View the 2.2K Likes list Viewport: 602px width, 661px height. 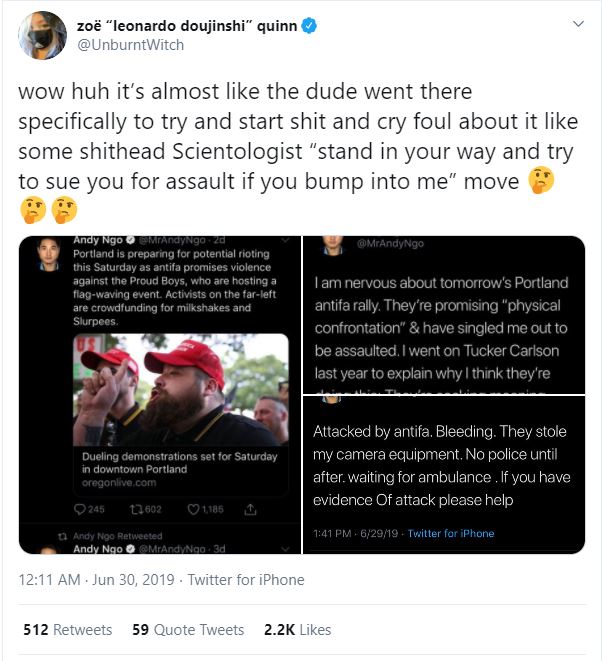coord(298,629)
